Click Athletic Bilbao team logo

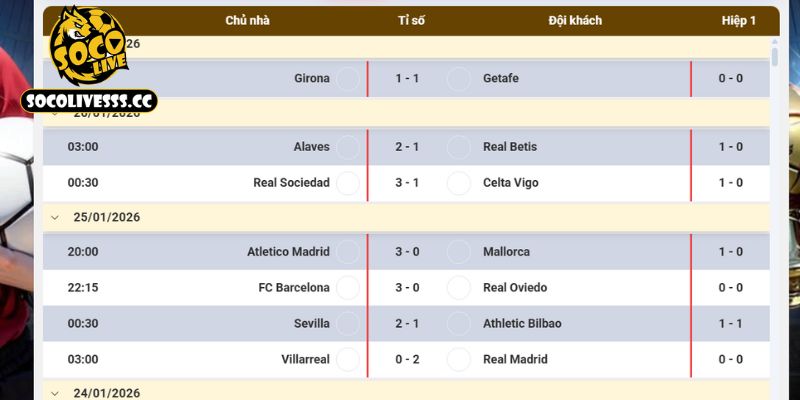459,324
